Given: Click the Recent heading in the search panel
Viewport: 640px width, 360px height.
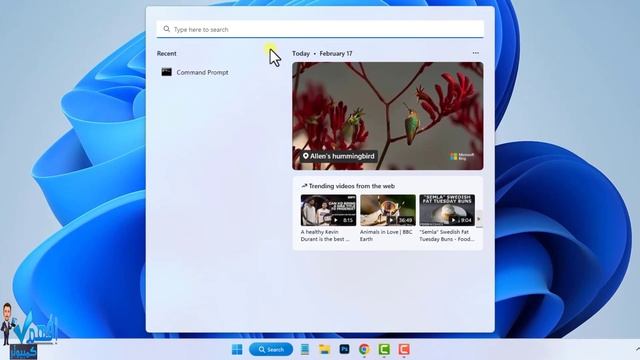Looking at the screenshot, I should click(x=167, y=53).
